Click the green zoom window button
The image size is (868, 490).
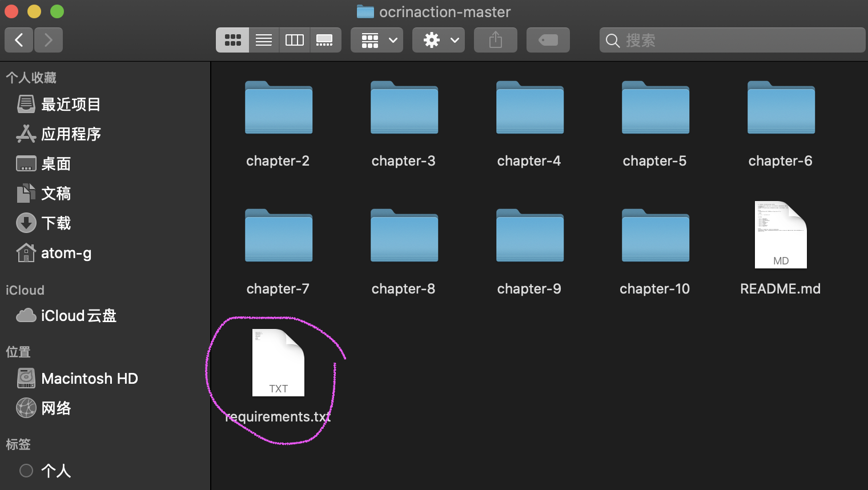57,11
